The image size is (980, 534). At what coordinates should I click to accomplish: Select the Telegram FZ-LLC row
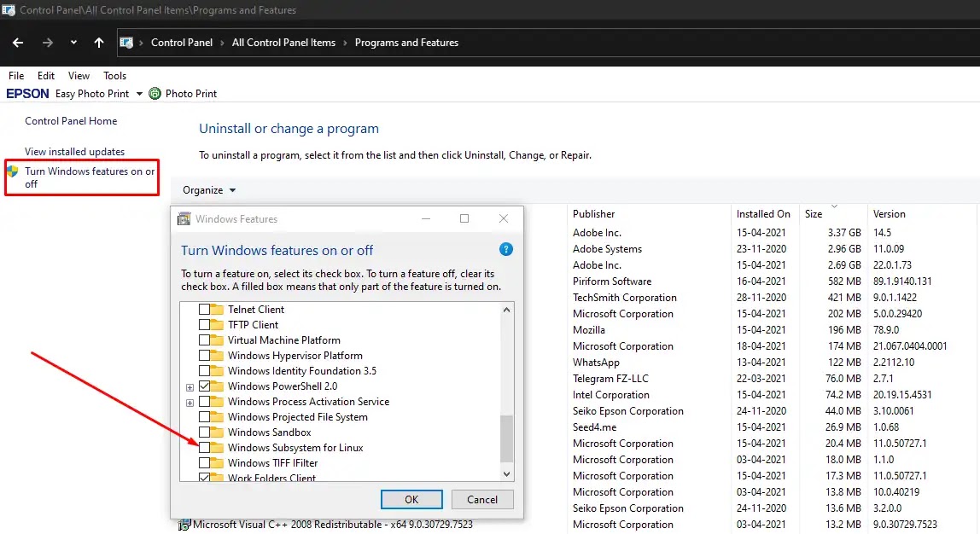pos(610,379)
